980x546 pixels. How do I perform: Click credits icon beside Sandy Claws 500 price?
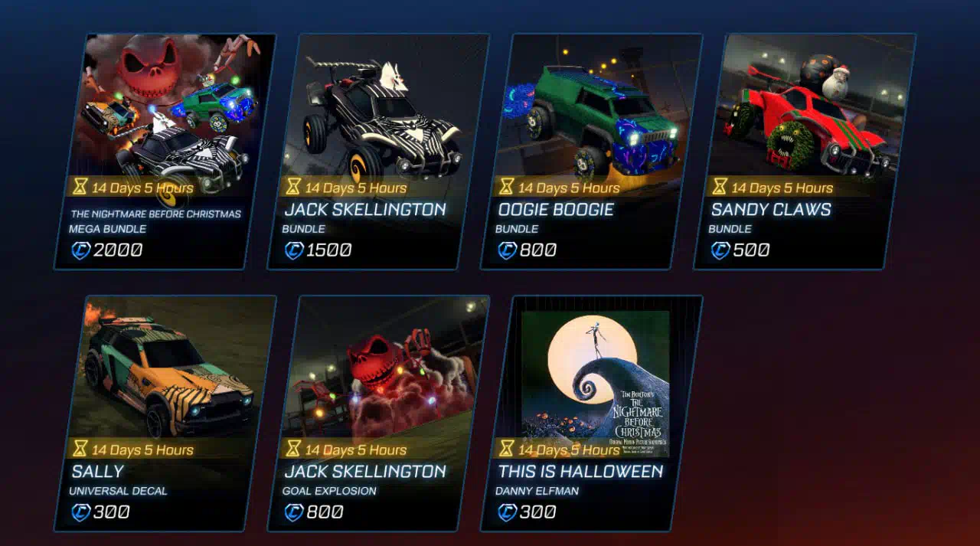[x=720, y=250]
